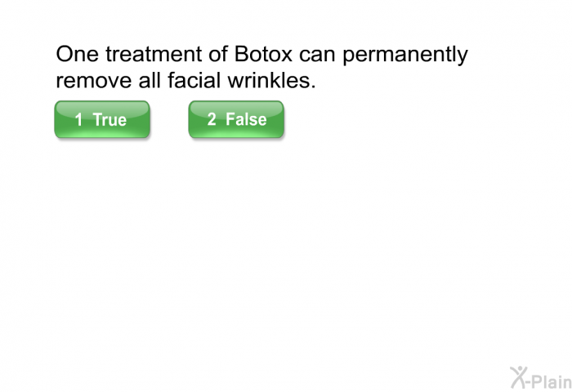This screenshot has height=392, width=572.
Task: Click the X-Plain figure logo icon
Action: click(x=519, y=376)
